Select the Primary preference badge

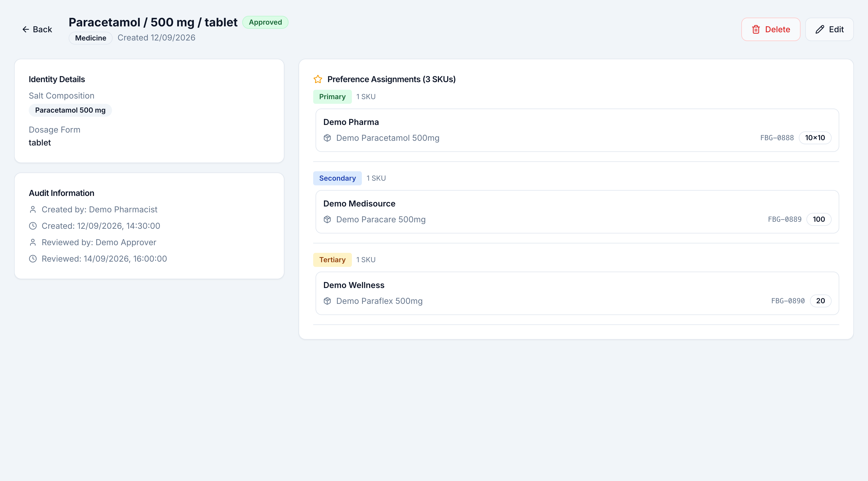(x=332, y=97)
